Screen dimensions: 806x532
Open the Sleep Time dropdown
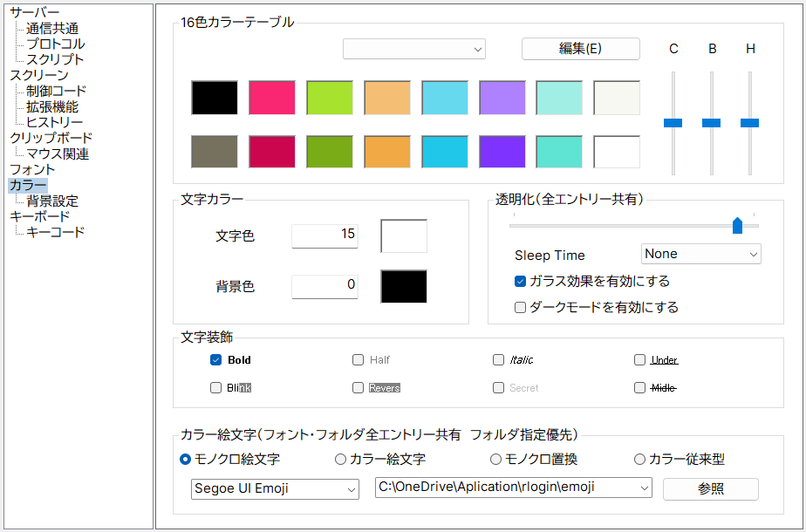tap(700, 254)
